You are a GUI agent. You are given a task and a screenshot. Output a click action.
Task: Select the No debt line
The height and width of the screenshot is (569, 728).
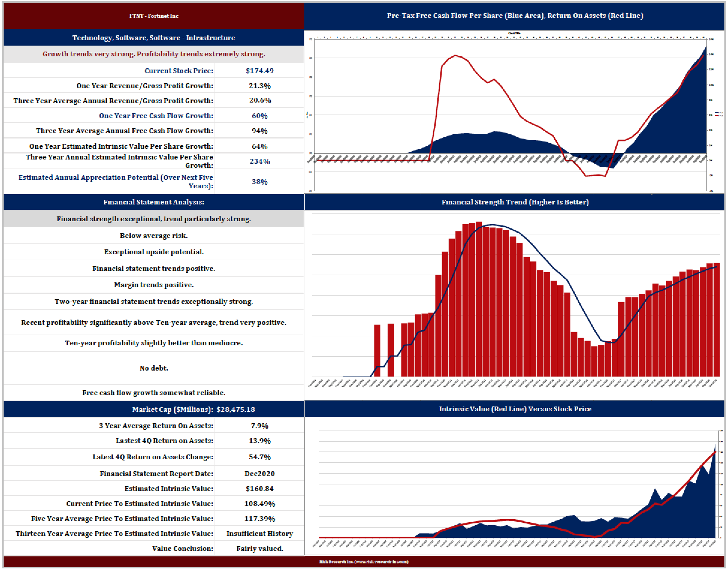tap(154, 368)
